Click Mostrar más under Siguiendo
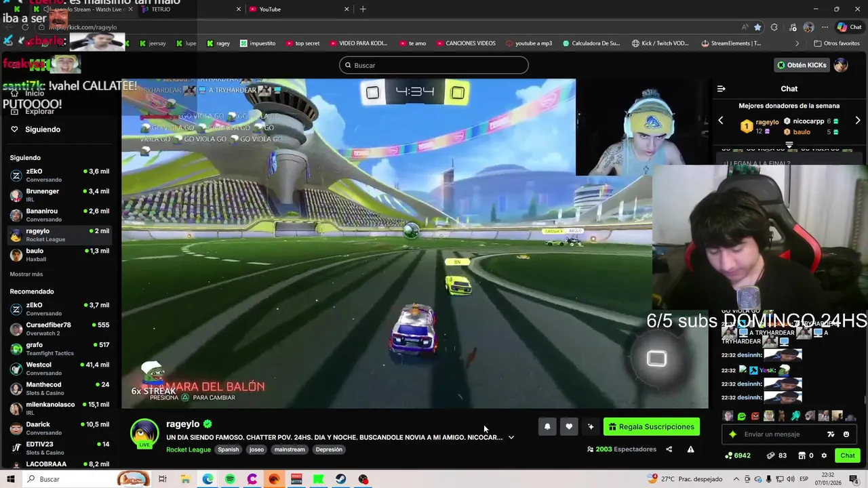 coord(26,274)
